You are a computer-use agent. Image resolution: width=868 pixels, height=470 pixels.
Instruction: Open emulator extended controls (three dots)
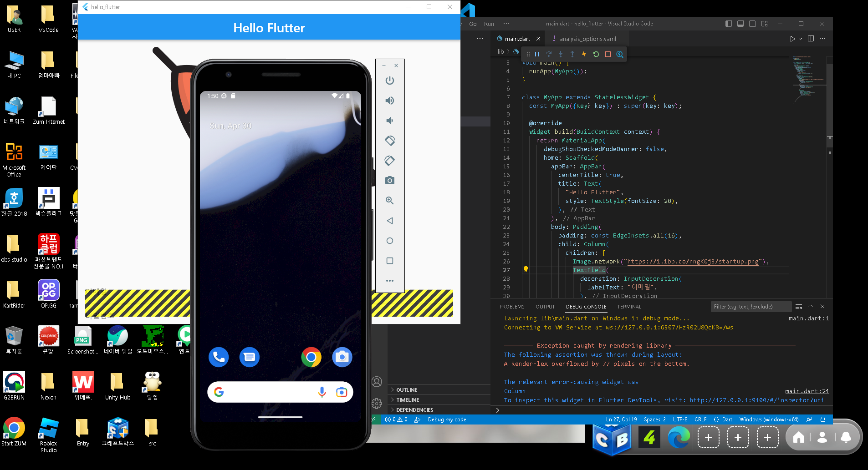[x=390, y=281]
